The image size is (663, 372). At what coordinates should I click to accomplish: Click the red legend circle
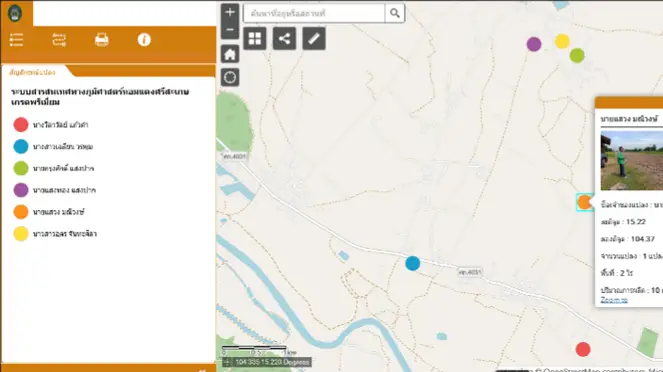pyautogui.click(x=21, y=125)
